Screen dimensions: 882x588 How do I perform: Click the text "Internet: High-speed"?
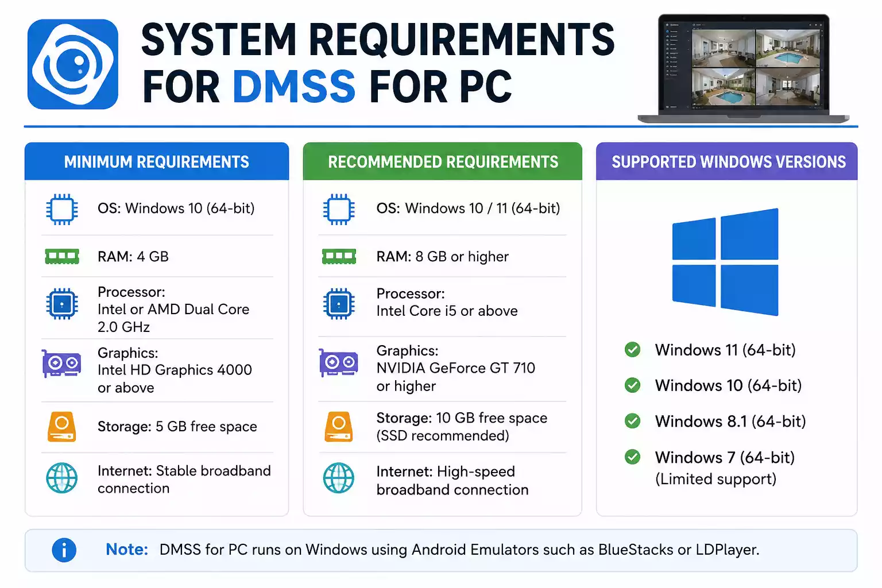point(446,472)
